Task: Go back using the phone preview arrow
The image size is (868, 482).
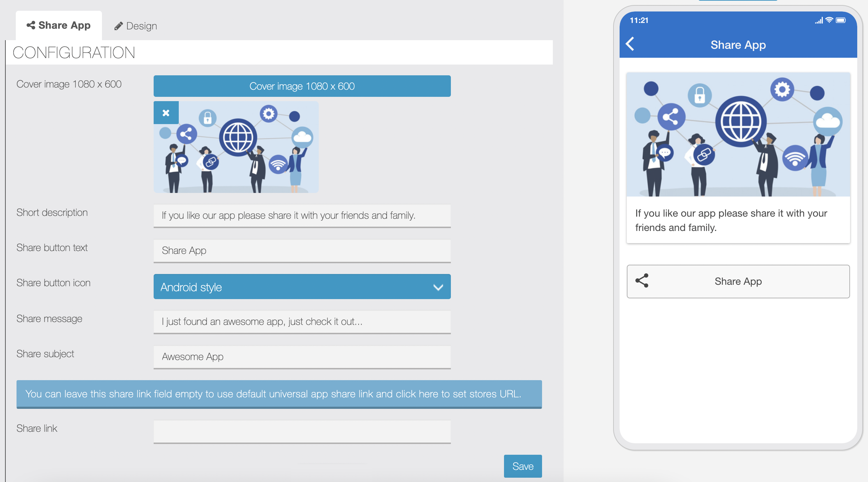Action: 630,44
